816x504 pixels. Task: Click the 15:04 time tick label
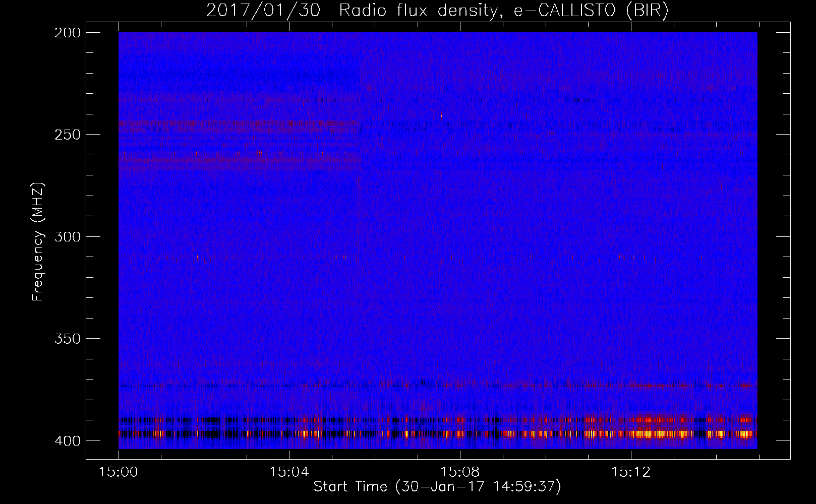(289, 472)
